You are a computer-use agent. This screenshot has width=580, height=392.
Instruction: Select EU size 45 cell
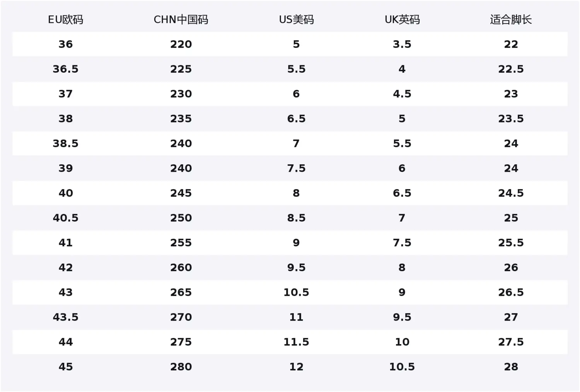[65, 366]
